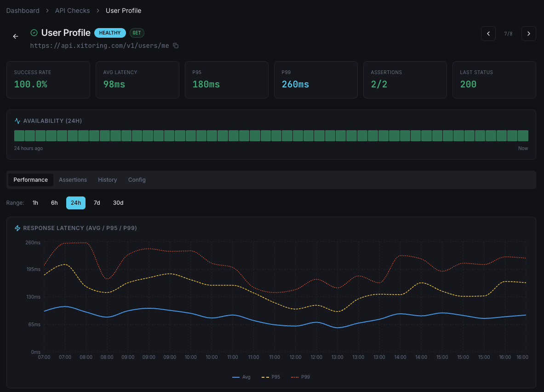Toggle the P95 series visibility
The height and width of the screenshot is (392, 544).
[x=271, y=377]
